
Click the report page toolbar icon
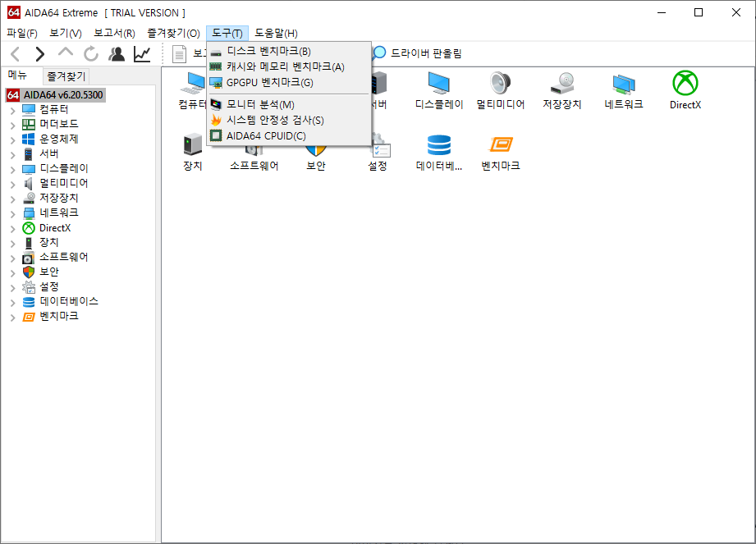click(180, 54)
